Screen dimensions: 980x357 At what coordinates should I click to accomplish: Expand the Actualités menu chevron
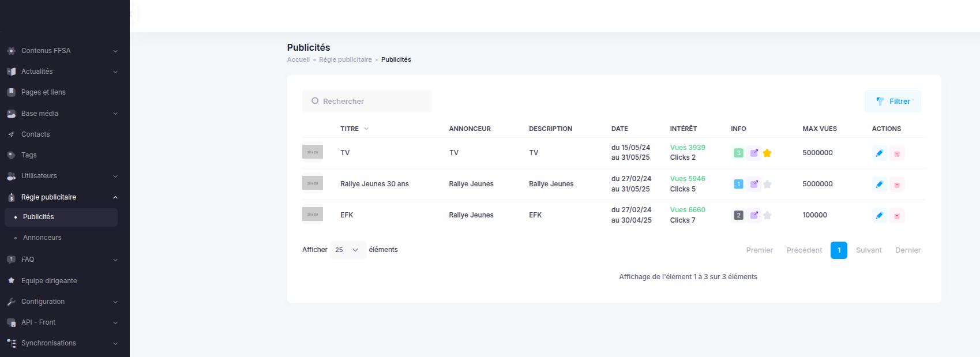115,72
